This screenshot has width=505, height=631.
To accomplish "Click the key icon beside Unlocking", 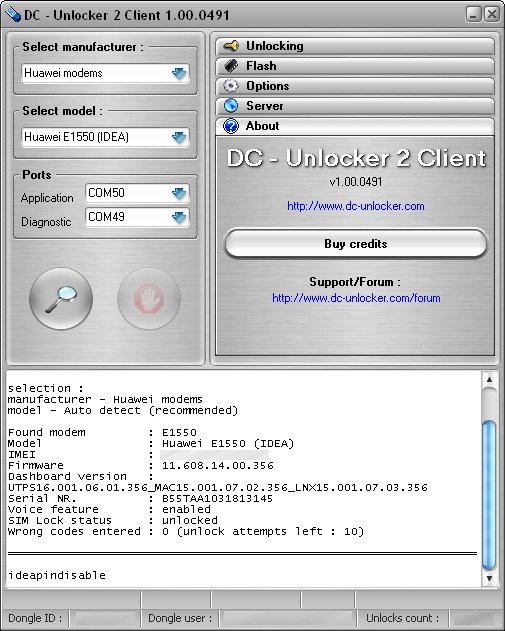I will pos(231,46).
